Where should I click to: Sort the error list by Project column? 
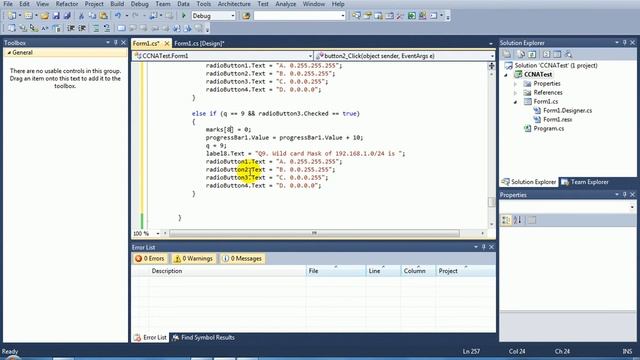pos(465,271)
